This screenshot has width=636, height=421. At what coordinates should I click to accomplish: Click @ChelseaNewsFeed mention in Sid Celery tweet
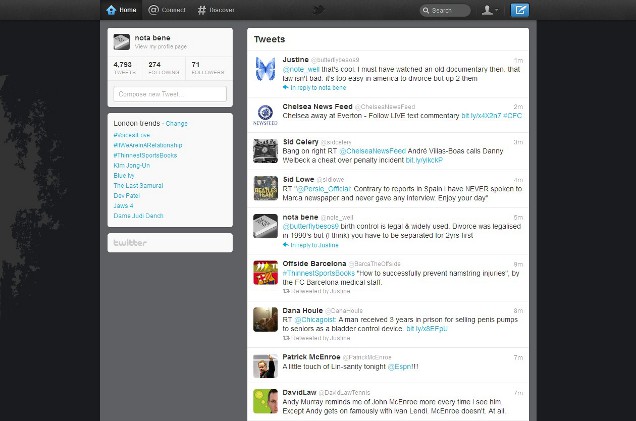(372, 151)
